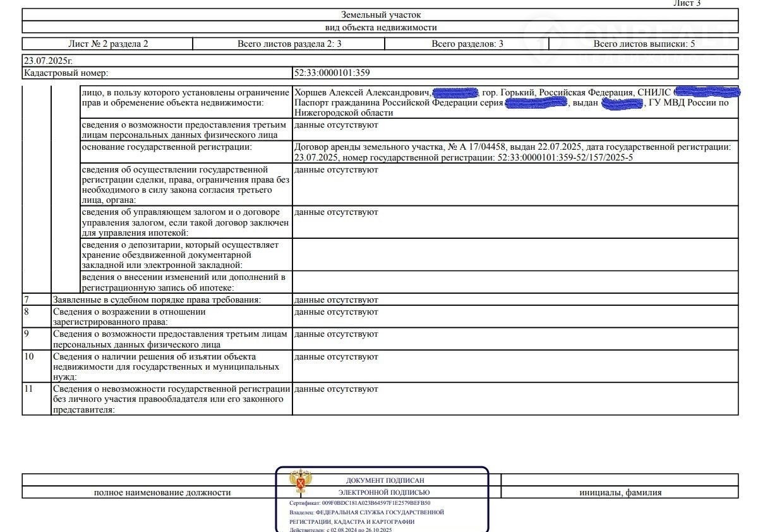Image resolution: width=758 pixels, height=532 pixels.
Task: Click the 'Всего листов раздела 2: 3' cell
Action: click(289, 44)
